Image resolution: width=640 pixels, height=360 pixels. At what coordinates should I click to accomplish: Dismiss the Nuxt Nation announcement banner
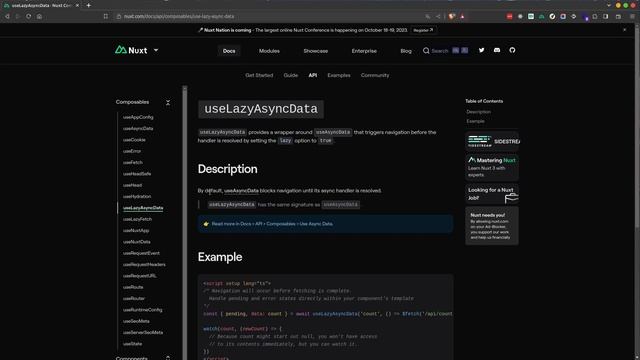pos(624,30)
